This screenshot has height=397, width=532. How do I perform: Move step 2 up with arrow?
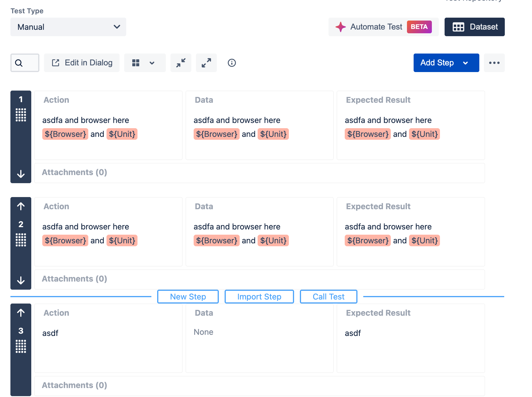[21, 206]
